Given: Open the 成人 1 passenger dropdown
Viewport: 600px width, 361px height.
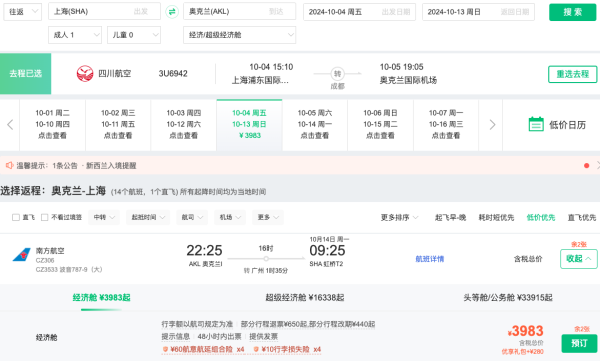Looking at the screenshot, I should (75, 35).
